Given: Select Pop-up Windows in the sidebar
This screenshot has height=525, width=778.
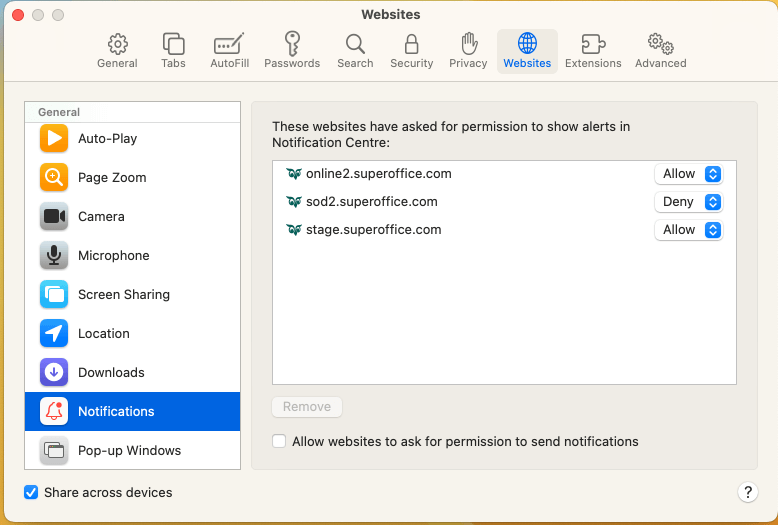Looking at the screenshot, I should (x=132, y=450).
